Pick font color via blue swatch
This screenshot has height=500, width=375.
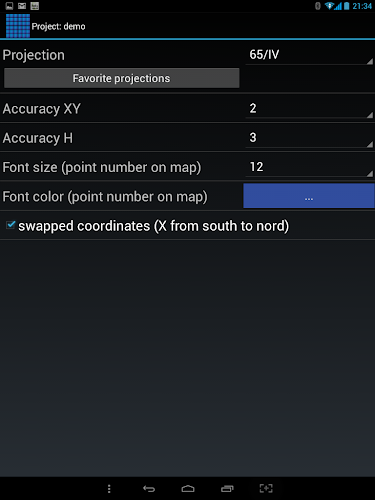(x=309, y=196)
